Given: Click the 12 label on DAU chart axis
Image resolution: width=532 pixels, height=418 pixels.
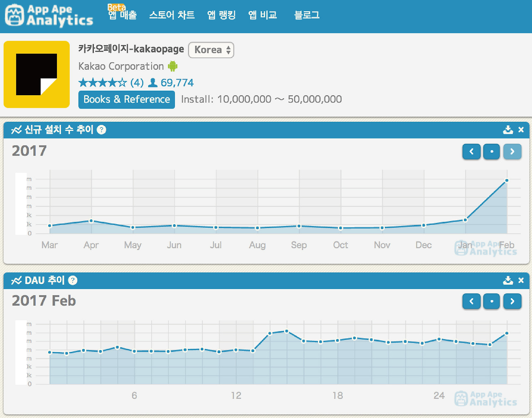Looking at the screenshot, I should 236,396.
